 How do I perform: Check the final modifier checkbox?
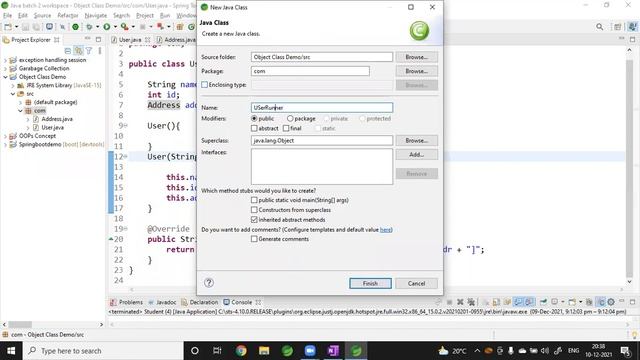coord(286,128)
